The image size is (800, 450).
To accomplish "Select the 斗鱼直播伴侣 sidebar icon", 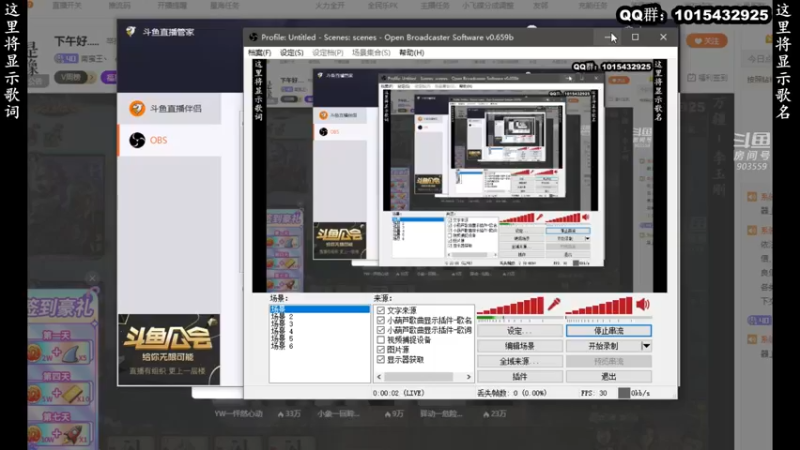I will point(137,109).
